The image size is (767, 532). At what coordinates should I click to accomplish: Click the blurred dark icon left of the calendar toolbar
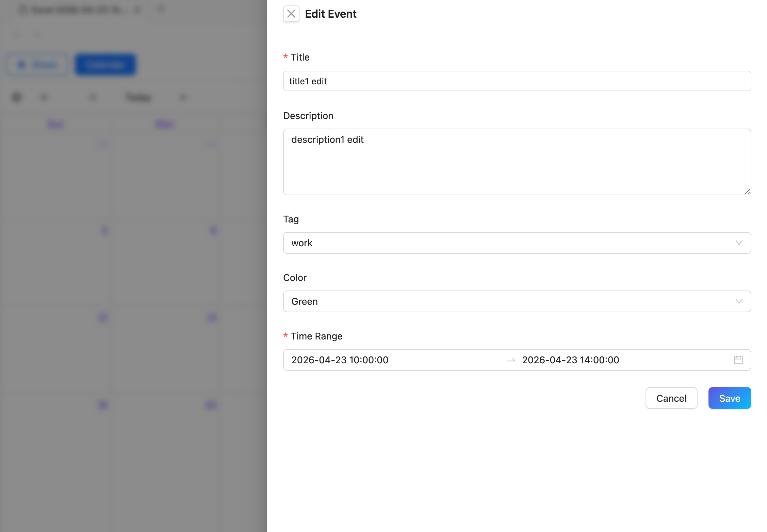17,98
